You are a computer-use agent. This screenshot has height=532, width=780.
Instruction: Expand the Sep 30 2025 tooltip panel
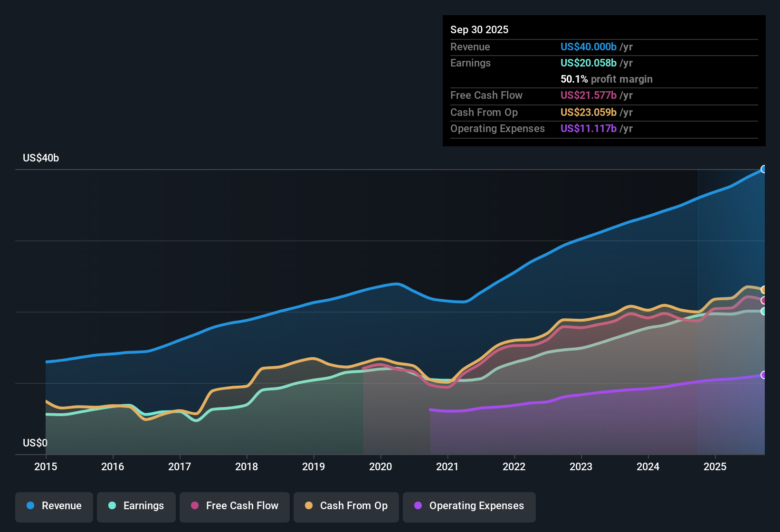pyautogui.click(x=479, y=29)
